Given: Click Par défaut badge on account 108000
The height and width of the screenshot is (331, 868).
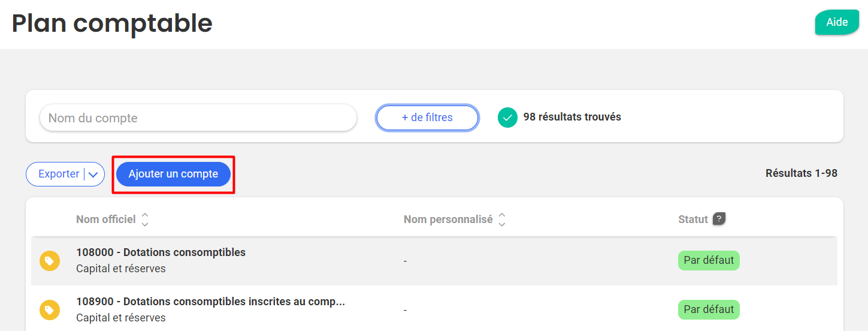Looking at the screenshot, I should coord(709,260).
